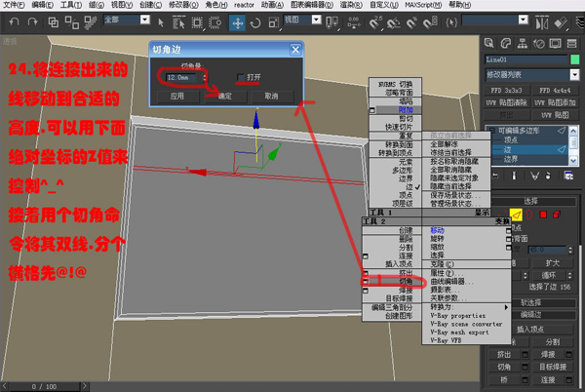The image size is (585, 392).
Task: Click the Redo arrow icon
Action: click(32, 22)
